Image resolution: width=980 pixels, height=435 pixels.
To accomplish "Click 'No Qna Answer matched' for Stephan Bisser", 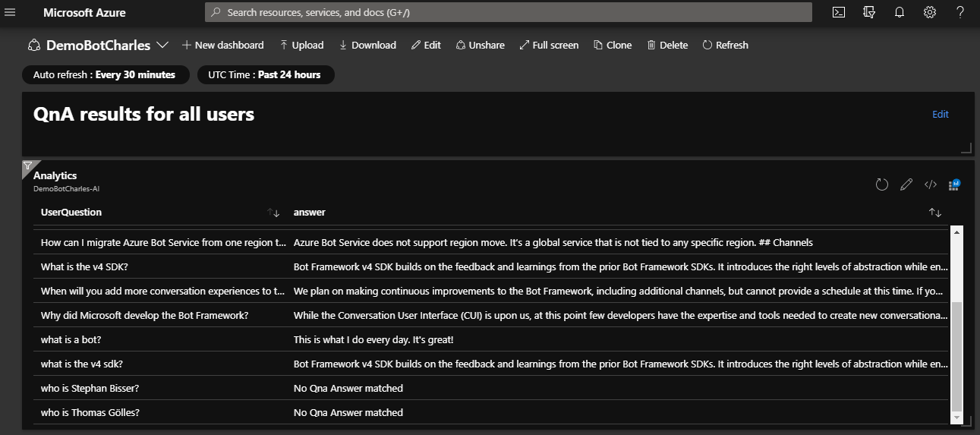I will (x=348, y=389).
